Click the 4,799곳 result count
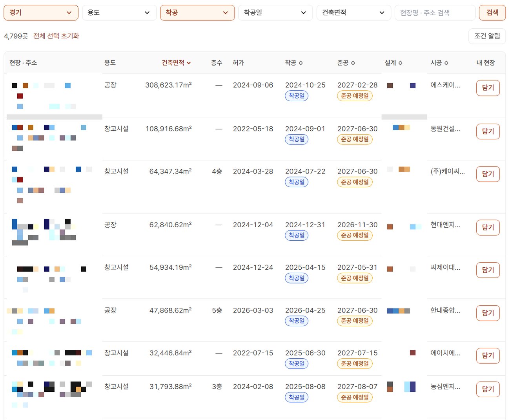Viewport: 510px width, 420px height. [x=16, y=36]
